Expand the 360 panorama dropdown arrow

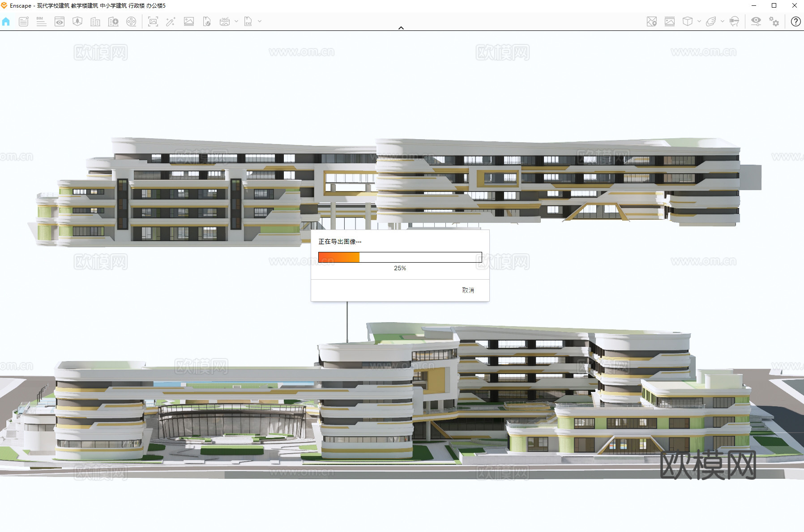[x=236, y=21]
